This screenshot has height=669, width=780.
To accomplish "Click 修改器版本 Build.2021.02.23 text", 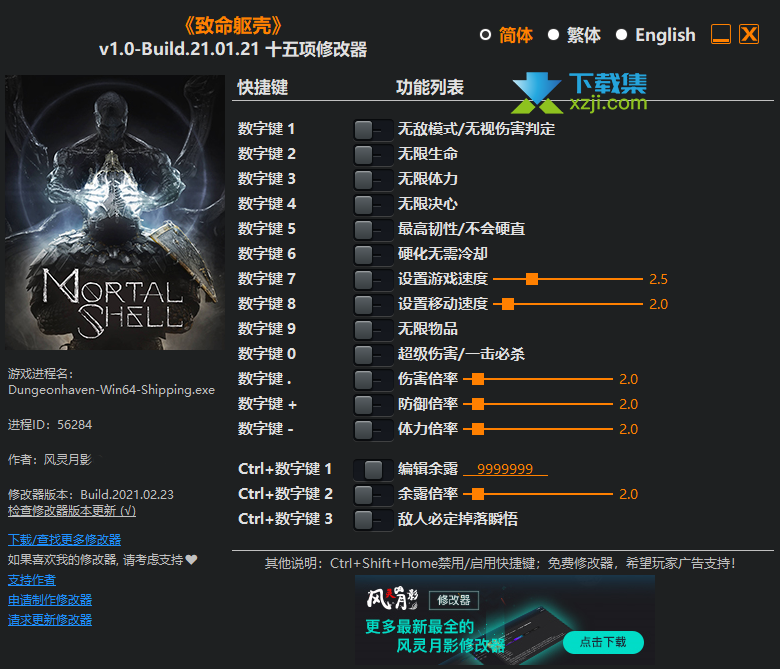I will click(91, 494).
